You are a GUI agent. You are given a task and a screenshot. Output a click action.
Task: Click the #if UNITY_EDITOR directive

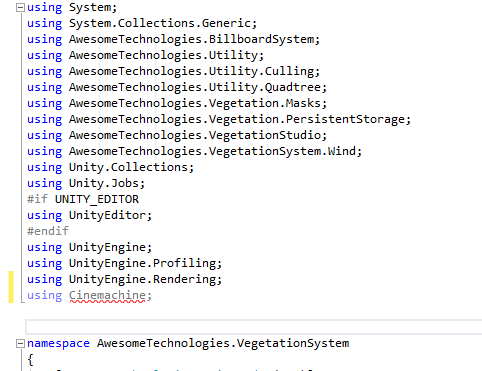coord(83,199)
